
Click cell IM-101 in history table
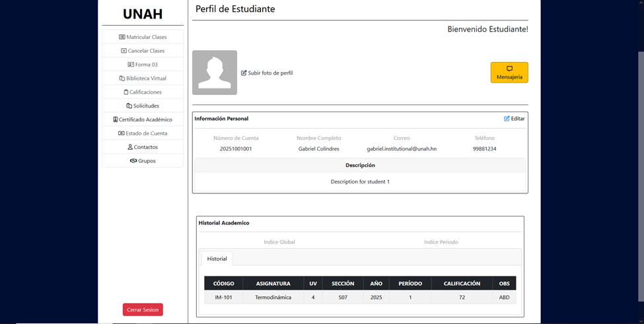point(224,298)
